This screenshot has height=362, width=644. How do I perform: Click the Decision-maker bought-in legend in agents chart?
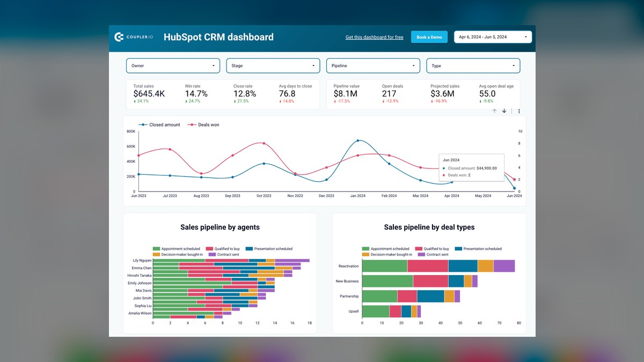click(178, 254)
